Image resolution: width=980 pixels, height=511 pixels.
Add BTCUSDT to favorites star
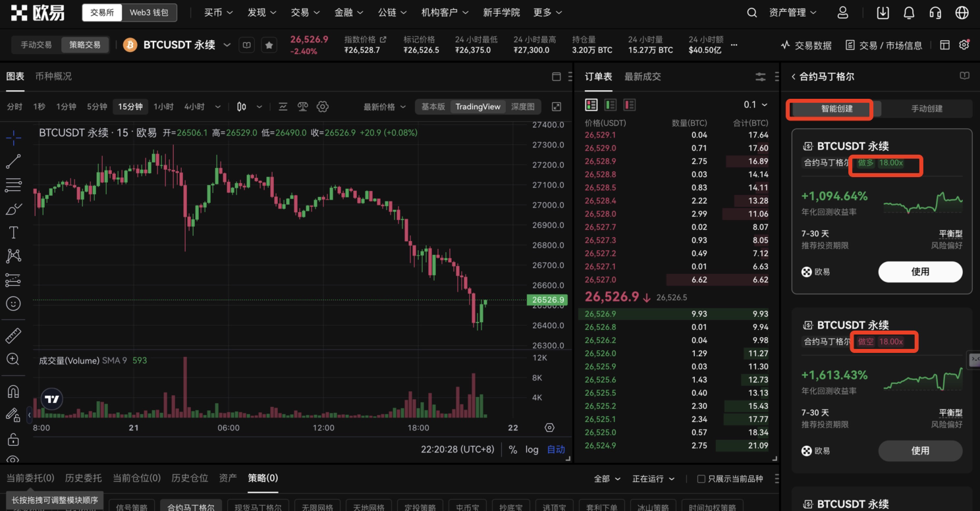coord(269,45)
